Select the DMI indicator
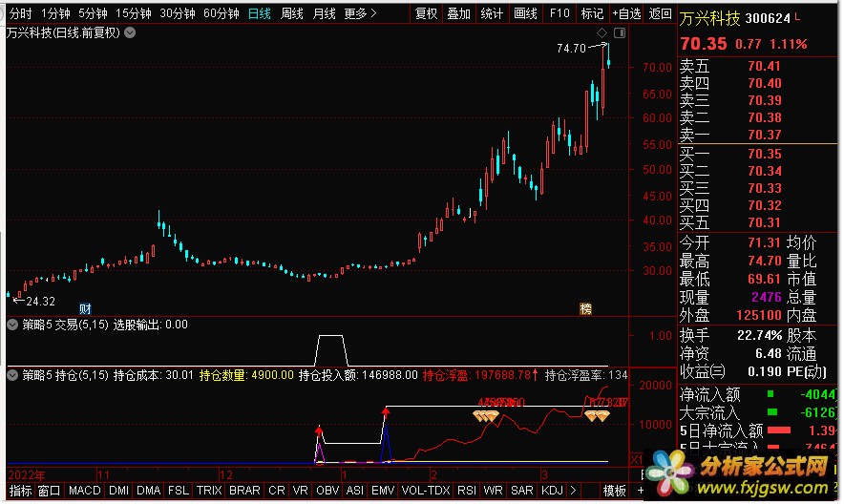Screen dimensions: 844x504 118,491
